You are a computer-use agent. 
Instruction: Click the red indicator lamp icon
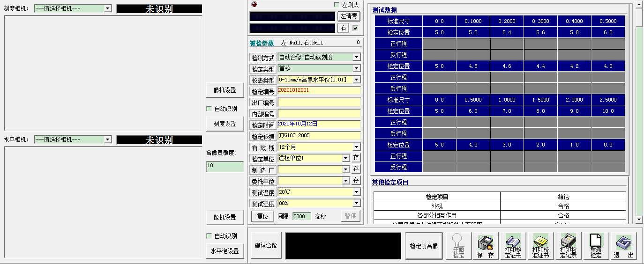(255, 5)
